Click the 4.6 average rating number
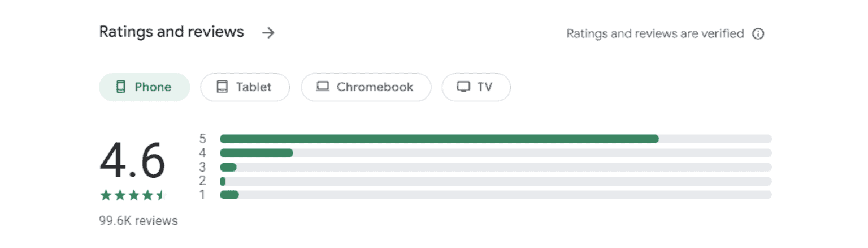This screenshot has height=248, width=868. pyautogui.click(x=132, y=161)
